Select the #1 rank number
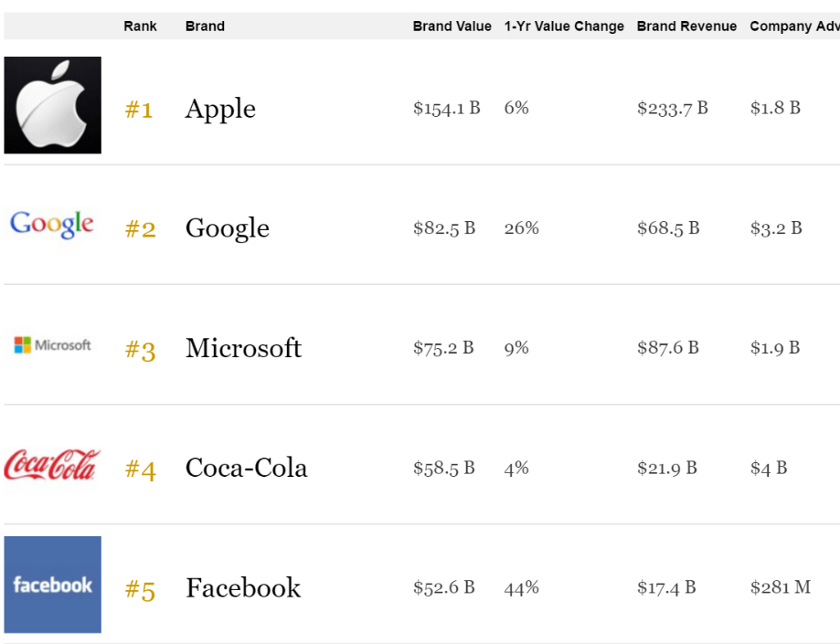The height and width of the screenshot is (644, 840). pos(139,111)
